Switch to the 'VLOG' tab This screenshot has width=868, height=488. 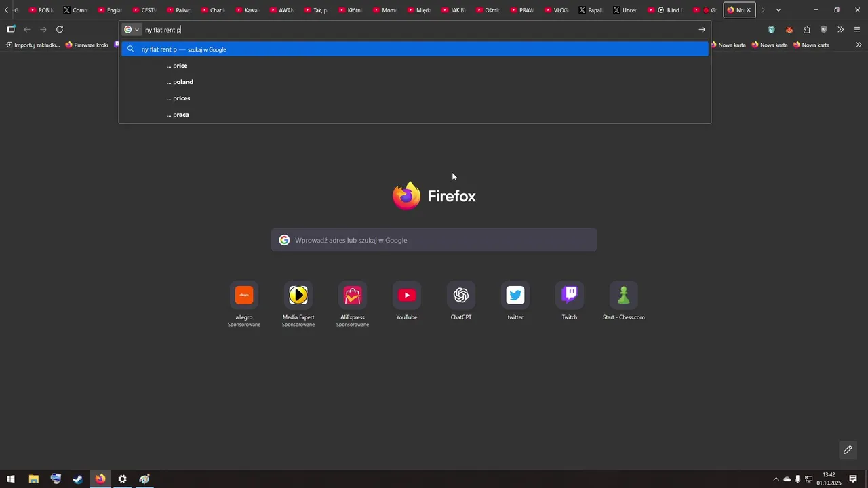click(x=557, y=10)
